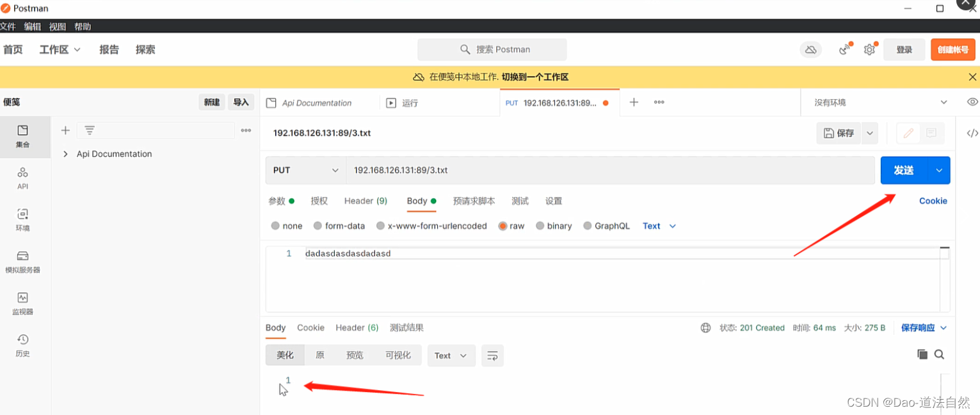Screen dimensions: 980x415
Task: Switch body type to form-data
Action: coord(340,226)
